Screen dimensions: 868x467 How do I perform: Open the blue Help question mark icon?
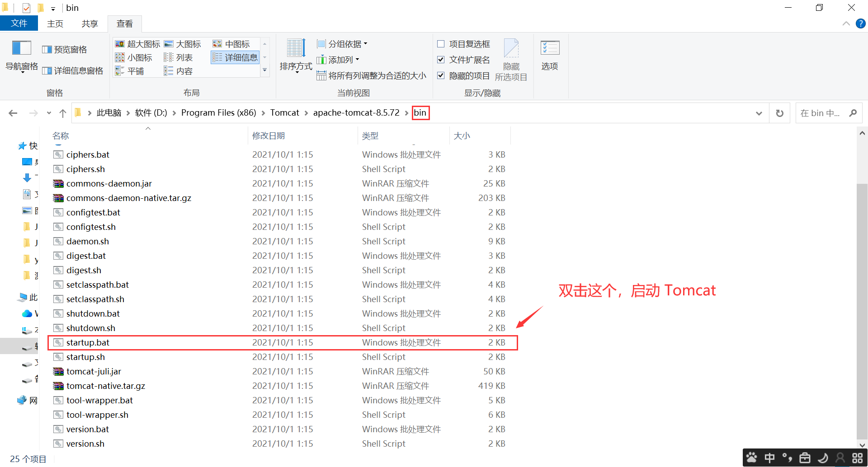pos(861,23)
